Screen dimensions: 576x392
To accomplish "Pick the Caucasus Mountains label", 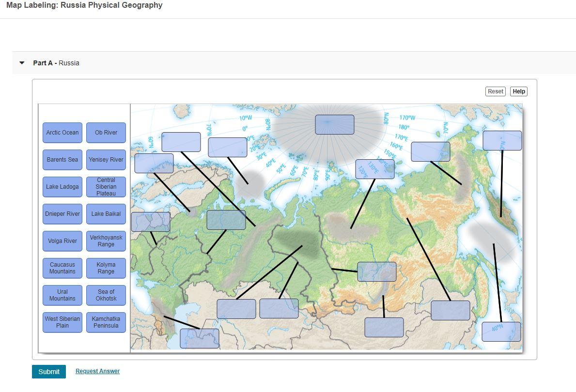I will point(62,268).
